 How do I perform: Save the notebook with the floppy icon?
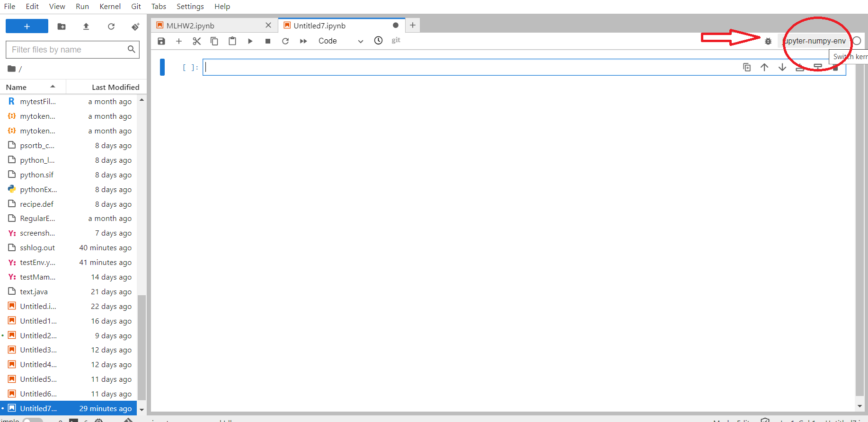161,41
